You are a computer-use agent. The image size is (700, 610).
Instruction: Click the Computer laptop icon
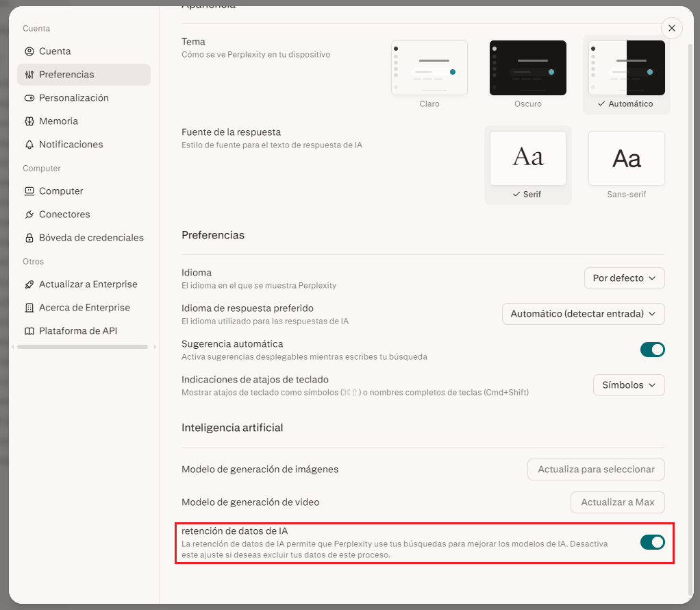point(29,191)
